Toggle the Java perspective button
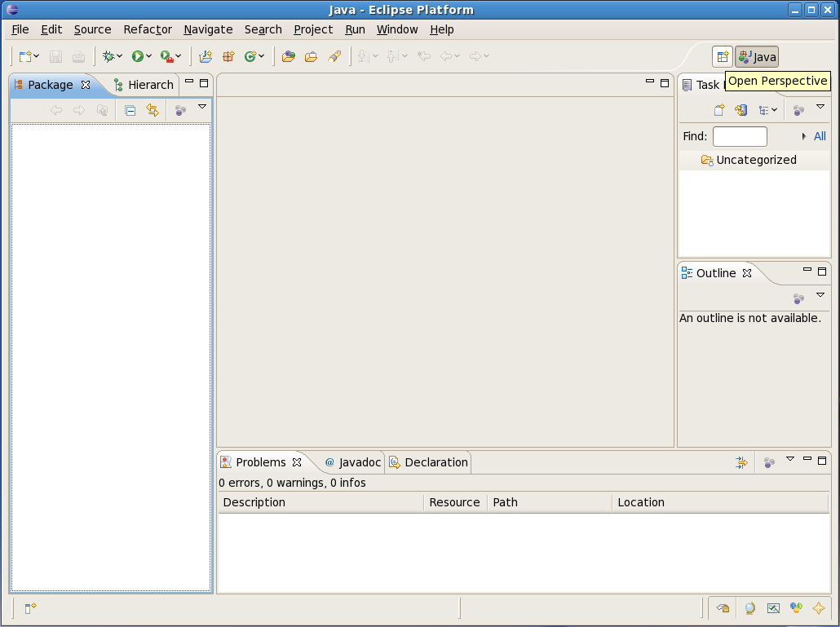This screenshot has height=627, width=840. click(757, 56)
